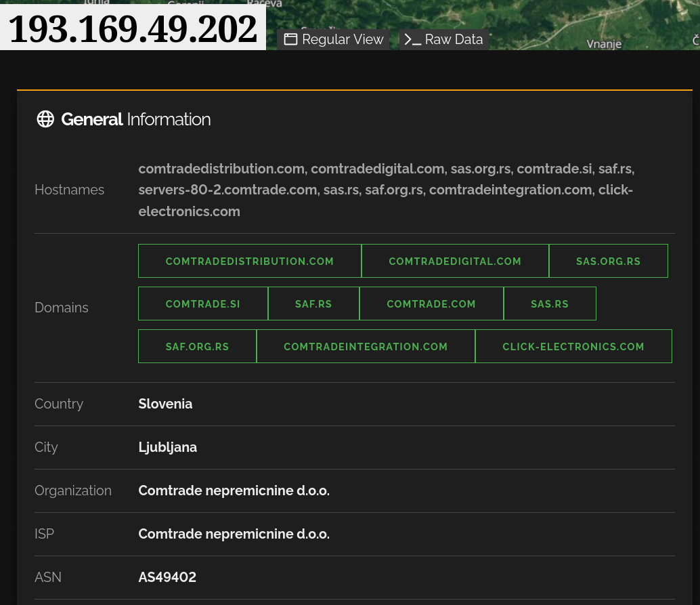Select the COMTRADEINTEGRATION.COM domain tag
The image size is (700, 605).
(366, 346)
